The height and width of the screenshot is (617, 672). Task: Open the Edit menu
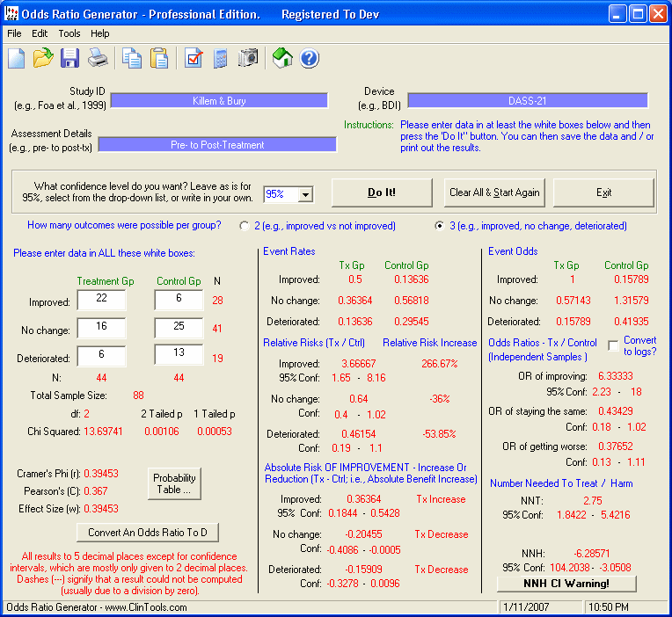[x=40, y=33]
